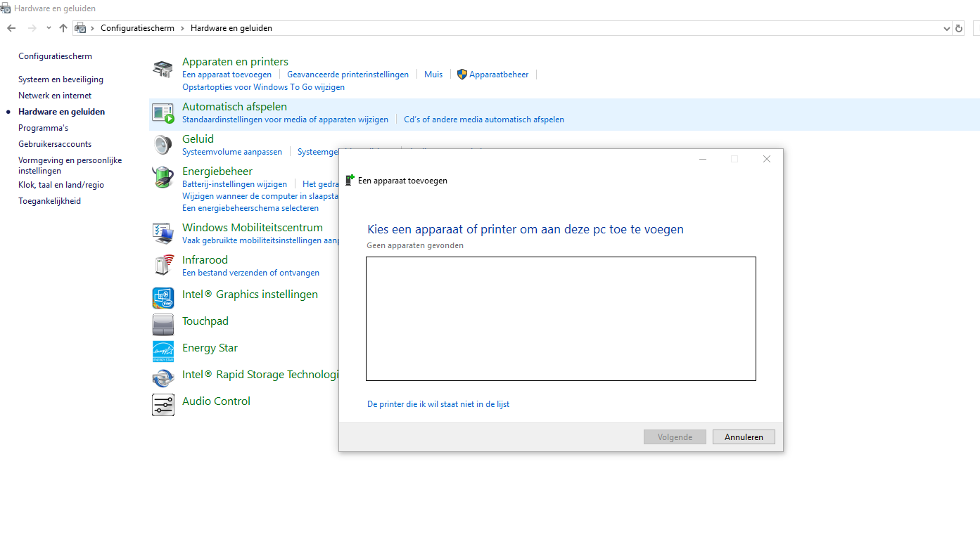Viewport: 980px width, 549px height.
Task: Go back with the back arrow
Action: [x=11, y=28]
